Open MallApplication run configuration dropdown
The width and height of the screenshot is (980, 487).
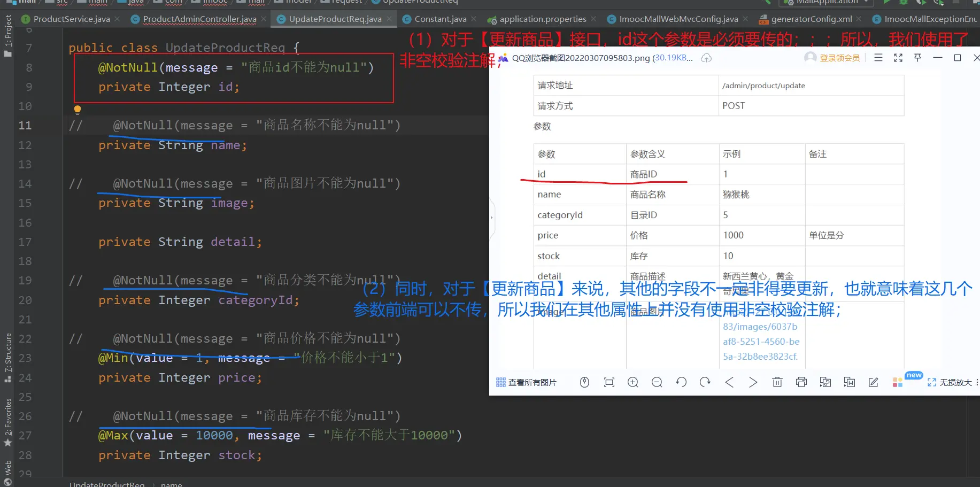click(x=827, y=2)
